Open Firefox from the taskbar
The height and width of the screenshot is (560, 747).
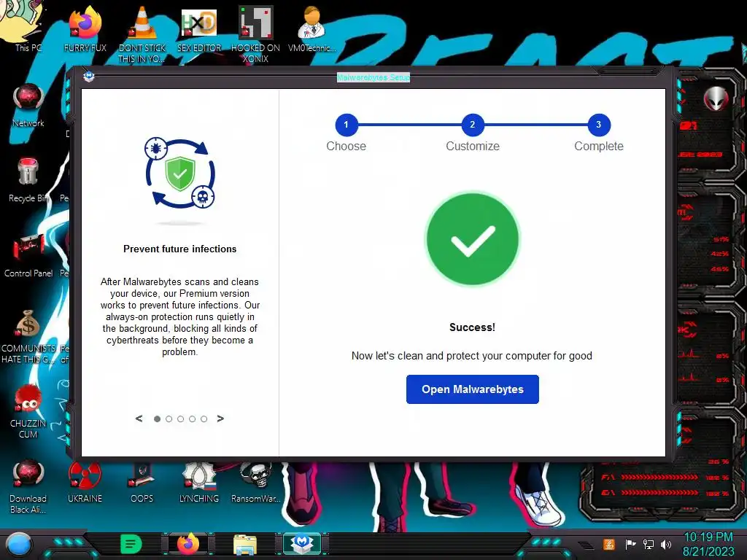188,544
